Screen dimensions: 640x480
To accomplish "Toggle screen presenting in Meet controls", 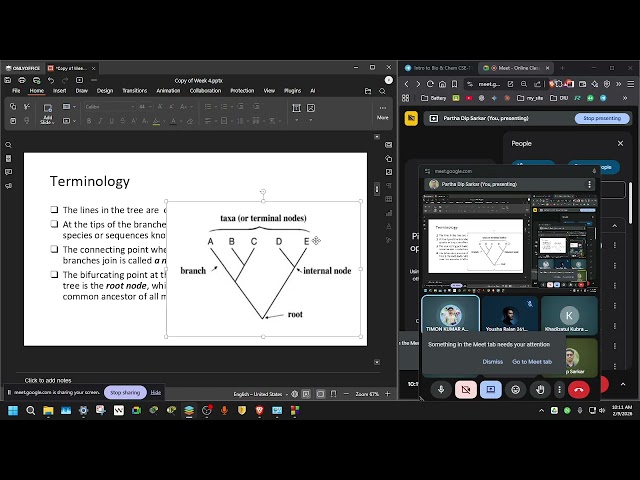I will [491, 390].
